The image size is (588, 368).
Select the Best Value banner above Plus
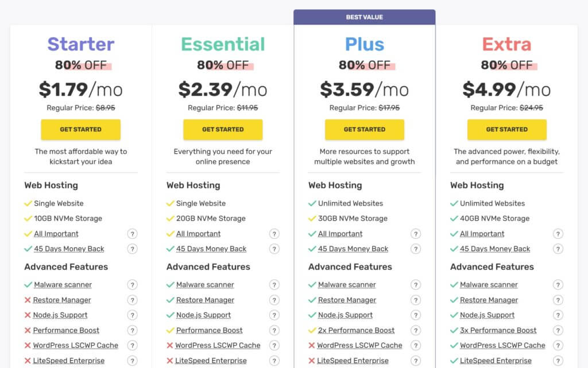point(365,17)
